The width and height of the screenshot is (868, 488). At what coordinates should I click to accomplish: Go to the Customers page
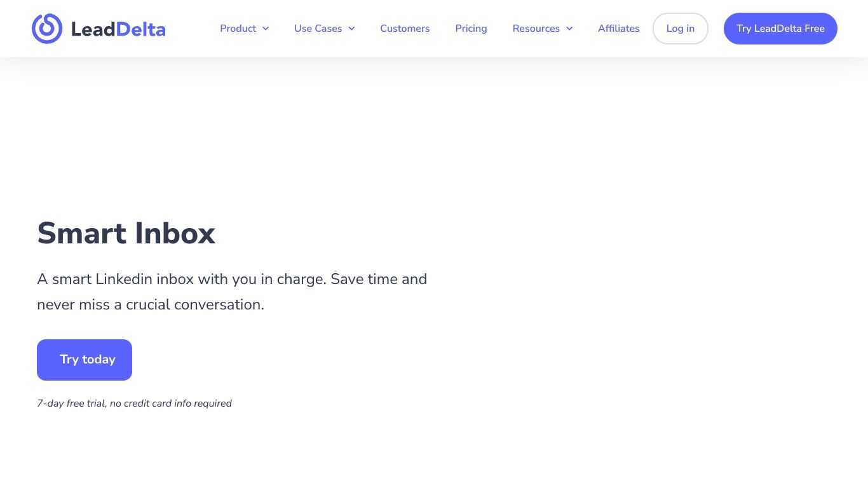[x=405, y=29]
